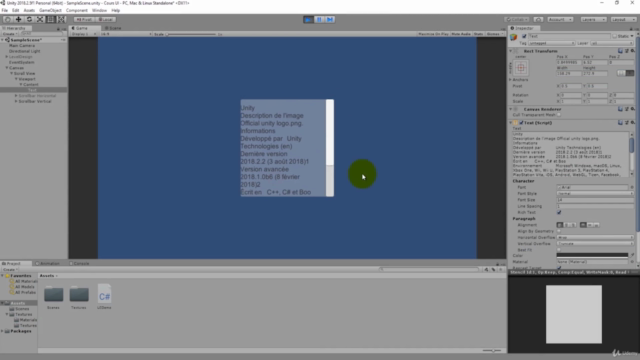Open the Horizontal Overflow dropdown

[x=595, y=237]
